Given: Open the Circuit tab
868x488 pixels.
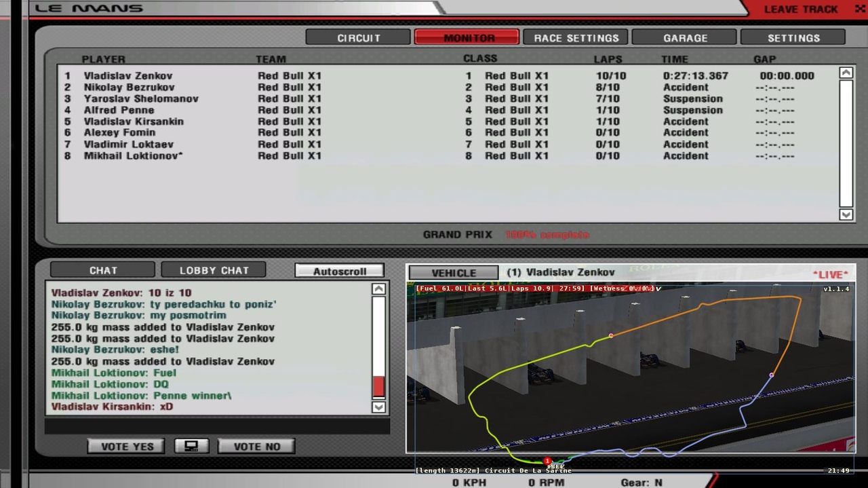Looking at the screenshot, I should [358, 37].
